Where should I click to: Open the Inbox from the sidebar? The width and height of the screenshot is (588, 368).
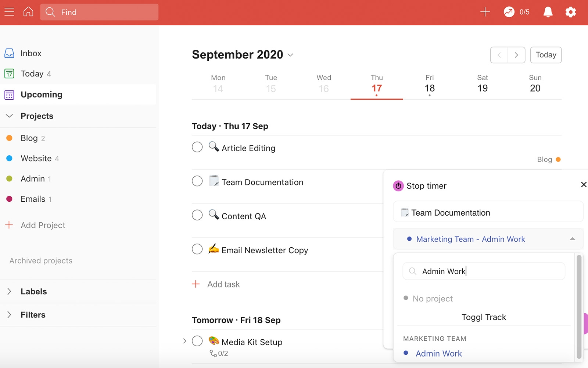(x=31, y=53)
